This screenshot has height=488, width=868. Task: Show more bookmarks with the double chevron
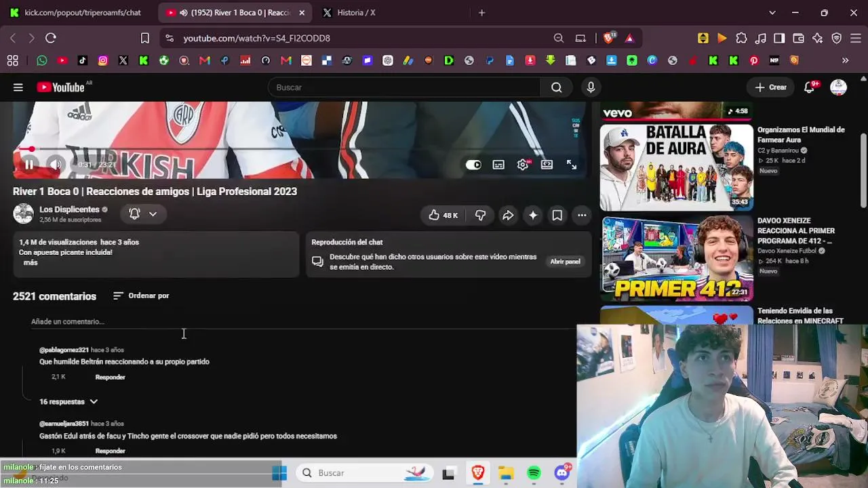pyautogui.click(x=845, y=60)
